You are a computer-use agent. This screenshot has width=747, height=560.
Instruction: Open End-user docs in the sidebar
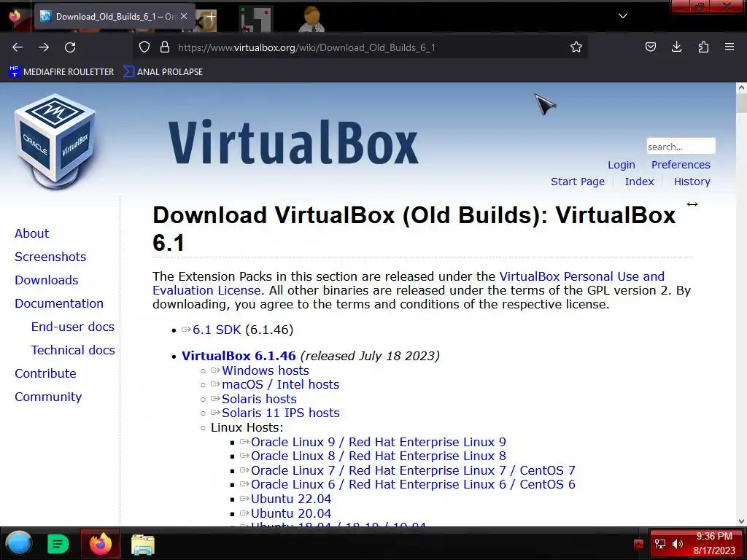[73, 327]
